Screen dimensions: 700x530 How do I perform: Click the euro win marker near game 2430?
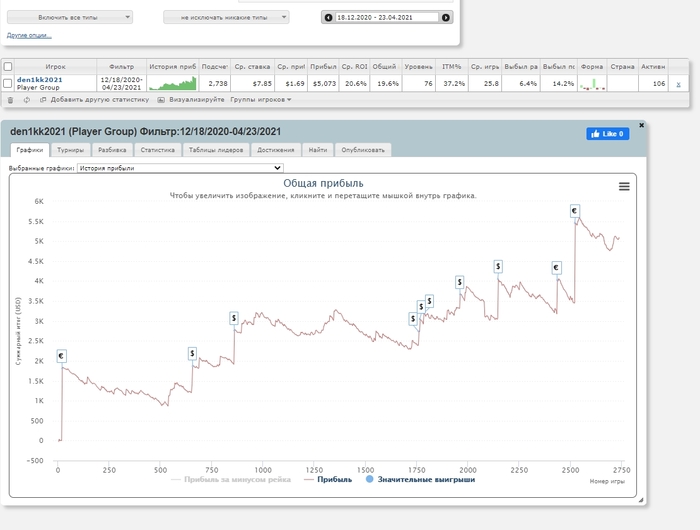coord(556,268)
